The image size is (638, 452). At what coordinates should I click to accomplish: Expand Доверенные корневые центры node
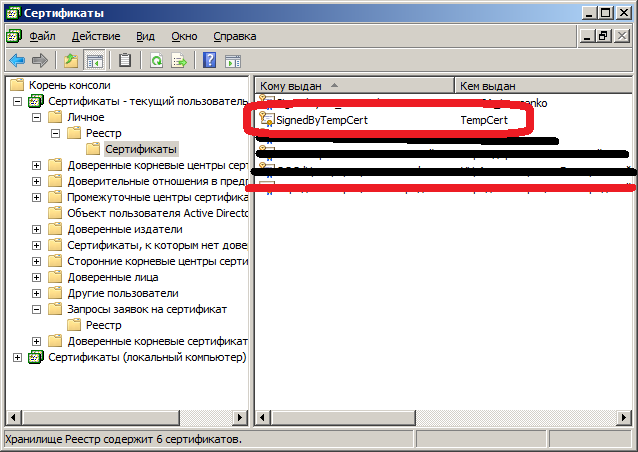pyautogui.click(x=36, y=165)
